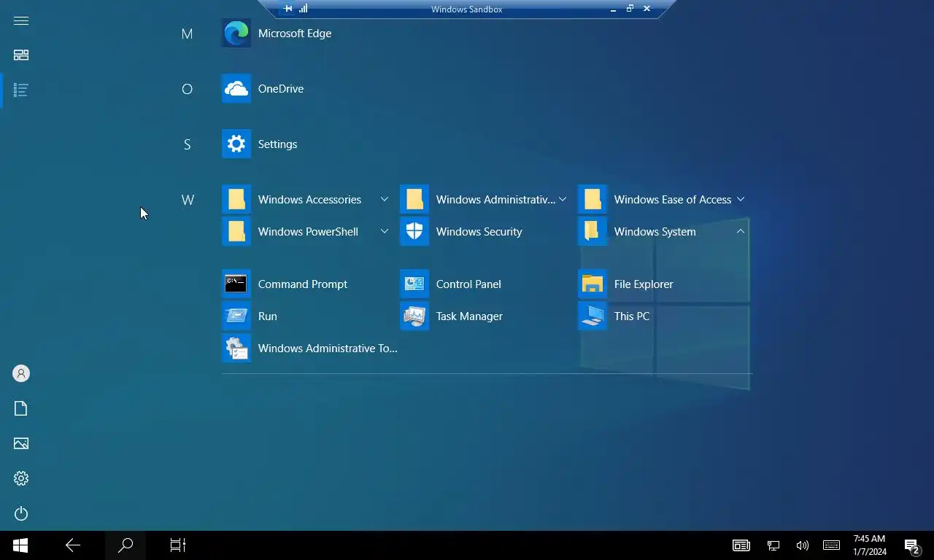Launch File Explorer icon

(x=593, y=284)
